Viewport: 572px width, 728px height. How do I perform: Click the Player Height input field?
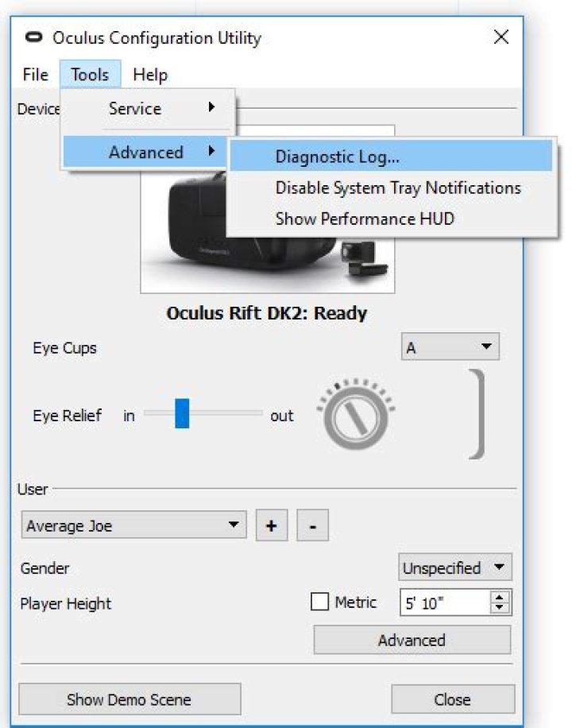click(x=444, y=602)
